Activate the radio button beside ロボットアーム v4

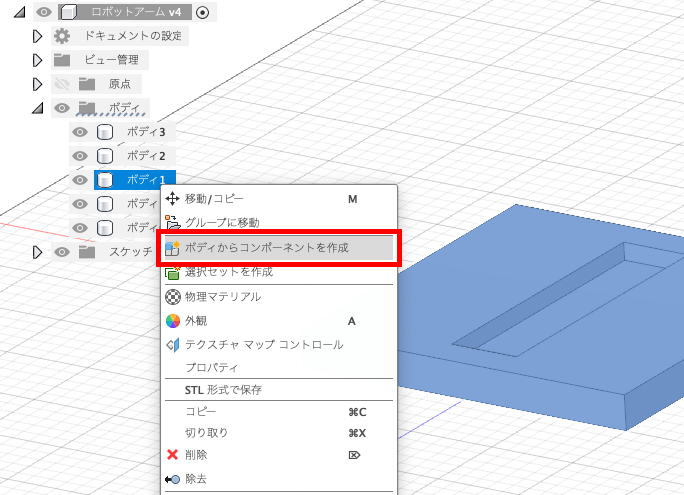pos(202,12)
